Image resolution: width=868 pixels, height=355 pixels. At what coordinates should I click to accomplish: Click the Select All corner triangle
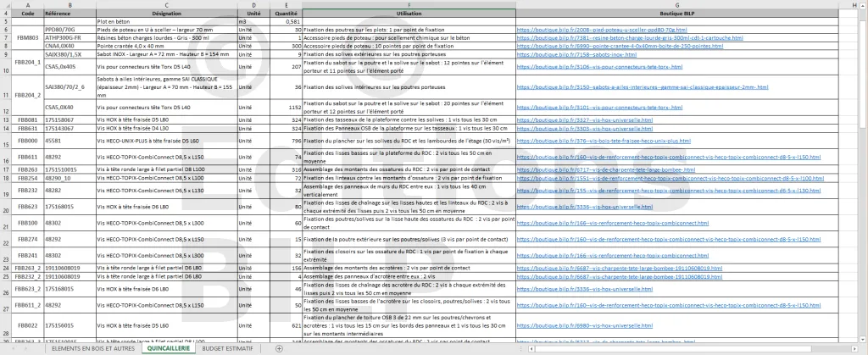coord(7,5)
